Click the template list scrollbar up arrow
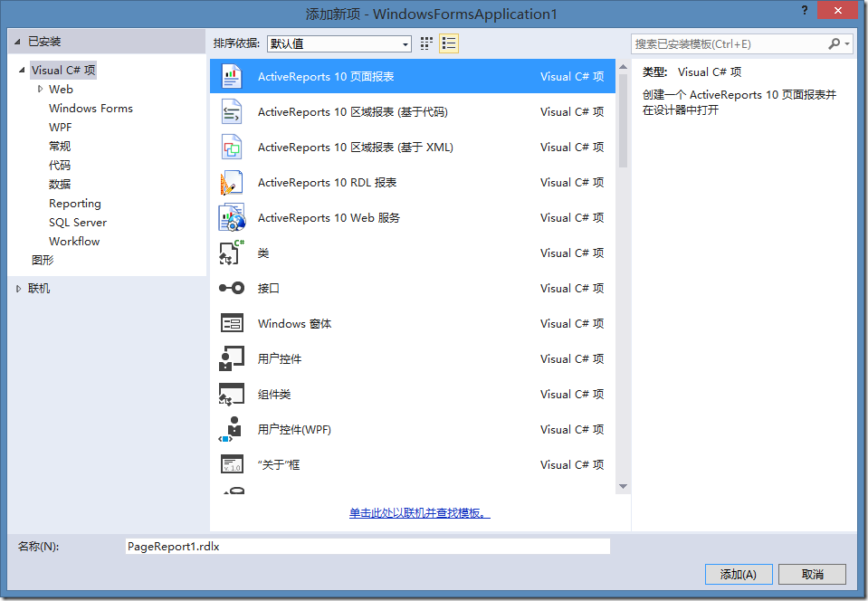 tap(623, 67)
